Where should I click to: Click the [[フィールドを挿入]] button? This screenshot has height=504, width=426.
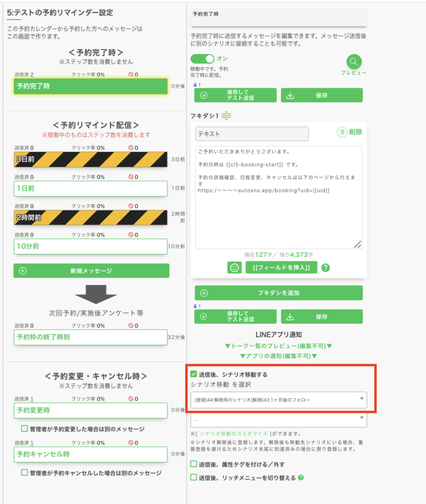coord(281,267)
